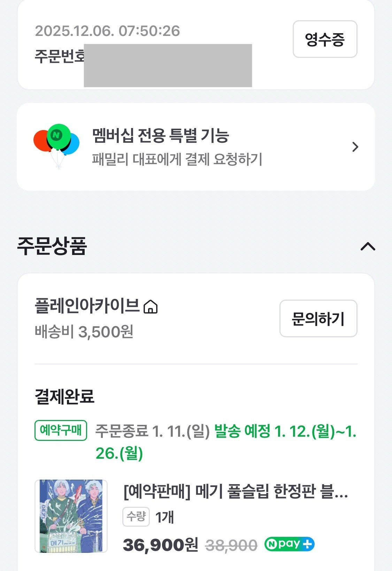Collapse the 주문상품 section arrow
Image resolution: width=392 pixels, height=571 pixels.
368,247
